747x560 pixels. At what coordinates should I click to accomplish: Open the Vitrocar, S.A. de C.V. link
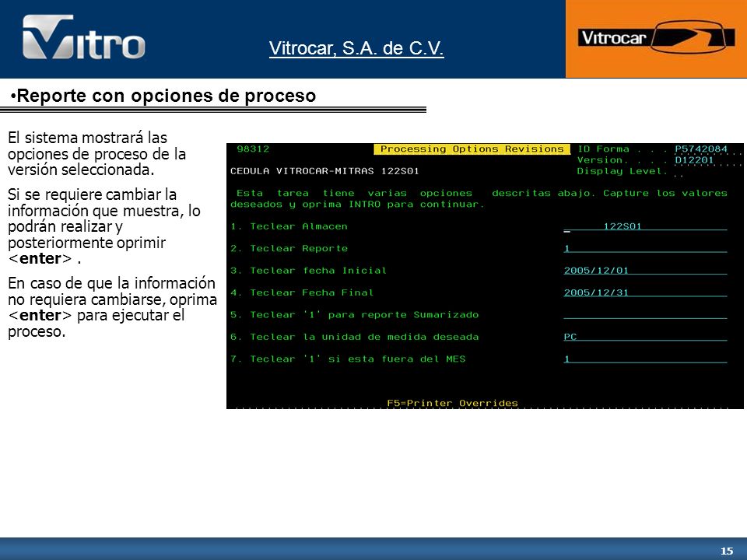(356, 48)
